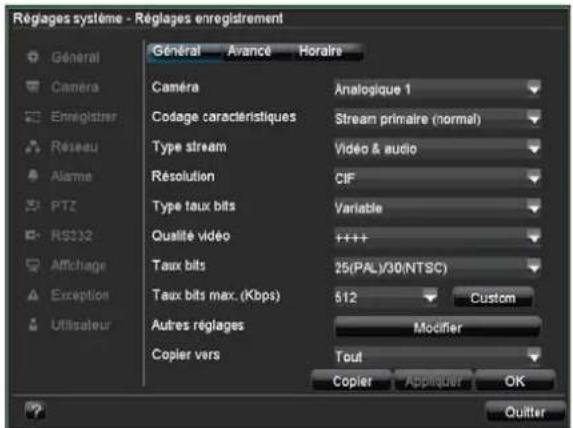The height and width of the screenshot is (428, 573).
Task: Click the Custom button
Action: pos(493,298)
